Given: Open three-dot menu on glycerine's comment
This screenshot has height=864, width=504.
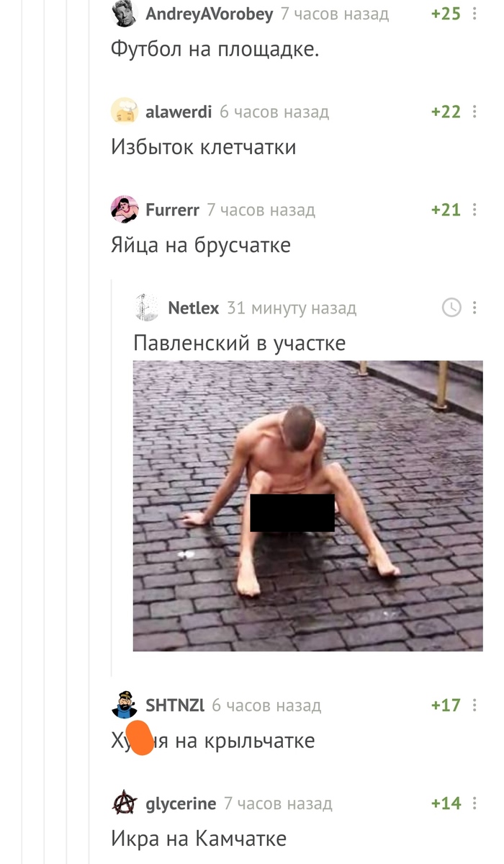Looking at the screenshot, I should pyautogui.click(x=474, y=803).
